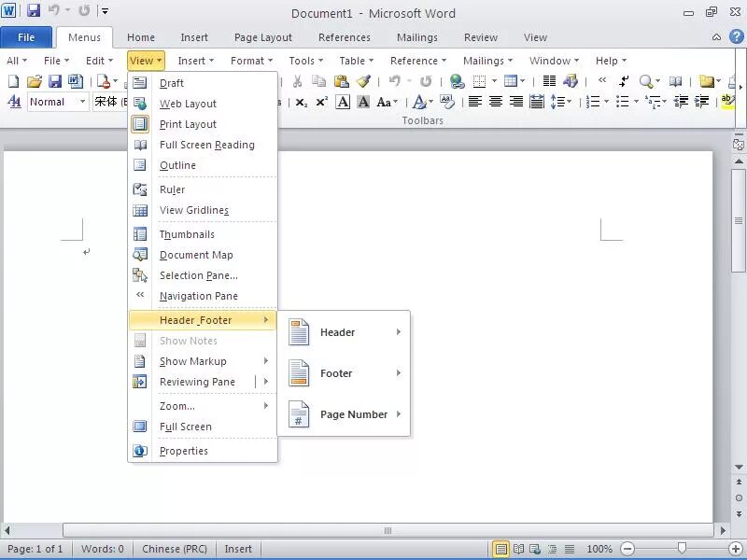Click the Columns icon in toolbar
747x560 pixels.
tap(549, 81)
